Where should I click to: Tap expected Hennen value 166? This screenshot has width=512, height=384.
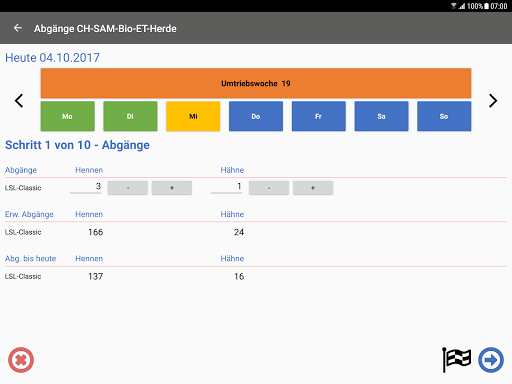pos(95,232)
